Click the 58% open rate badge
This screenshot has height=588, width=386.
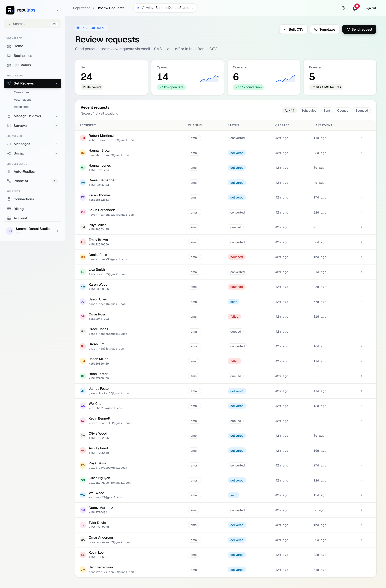click(x=171, y=87)
